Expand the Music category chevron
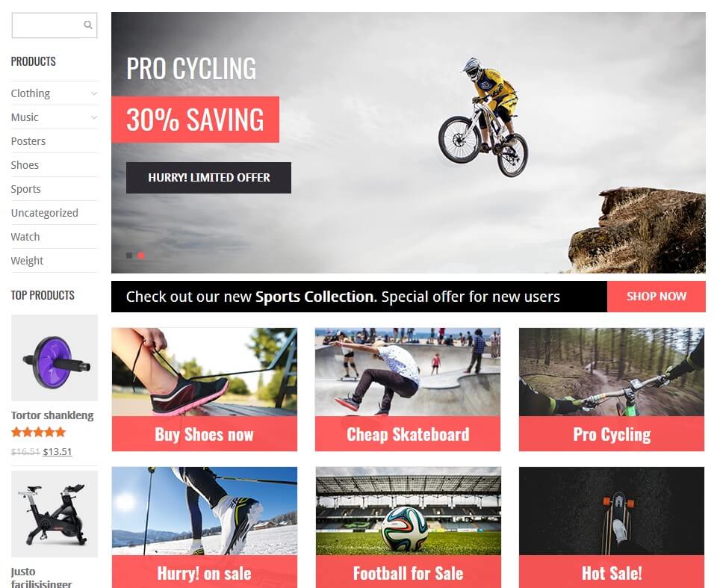This screenshot has height=588, width=717. tap(94, 117)
